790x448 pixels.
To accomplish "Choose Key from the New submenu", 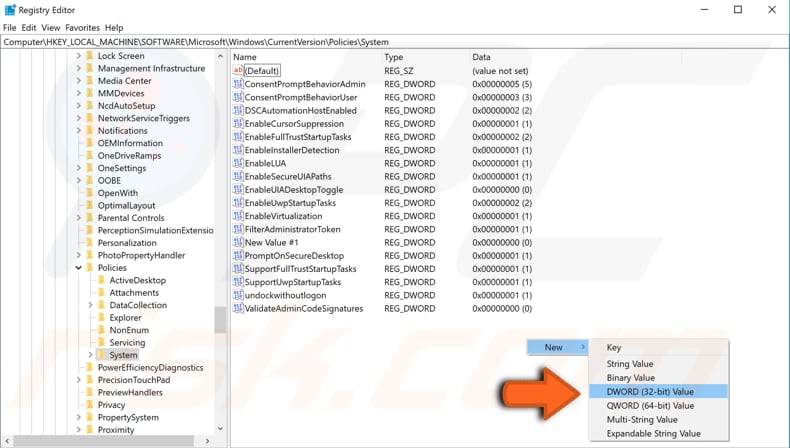I will (x=659, y=347).
